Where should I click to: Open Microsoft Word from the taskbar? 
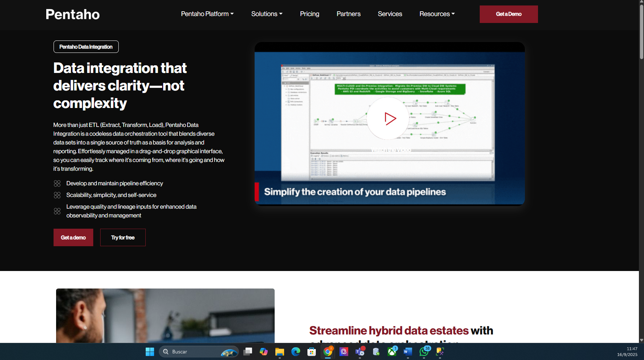pos(408,352)
